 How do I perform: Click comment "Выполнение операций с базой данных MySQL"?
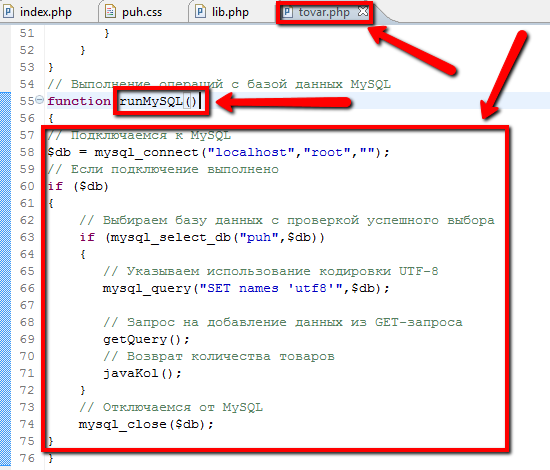click(x=219, y=84)
